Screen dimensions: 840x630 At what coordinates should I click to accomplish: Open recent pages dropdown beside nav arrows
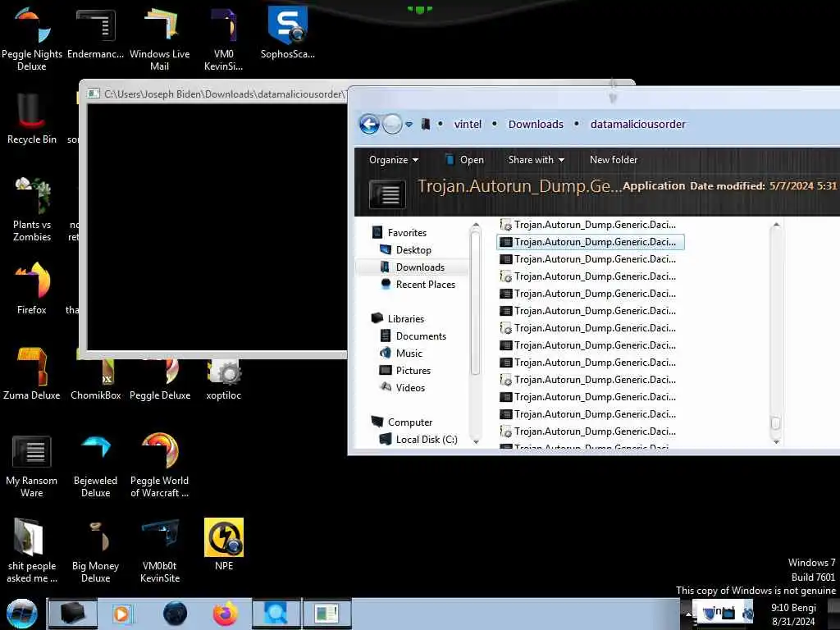click(x=409, y=125)
